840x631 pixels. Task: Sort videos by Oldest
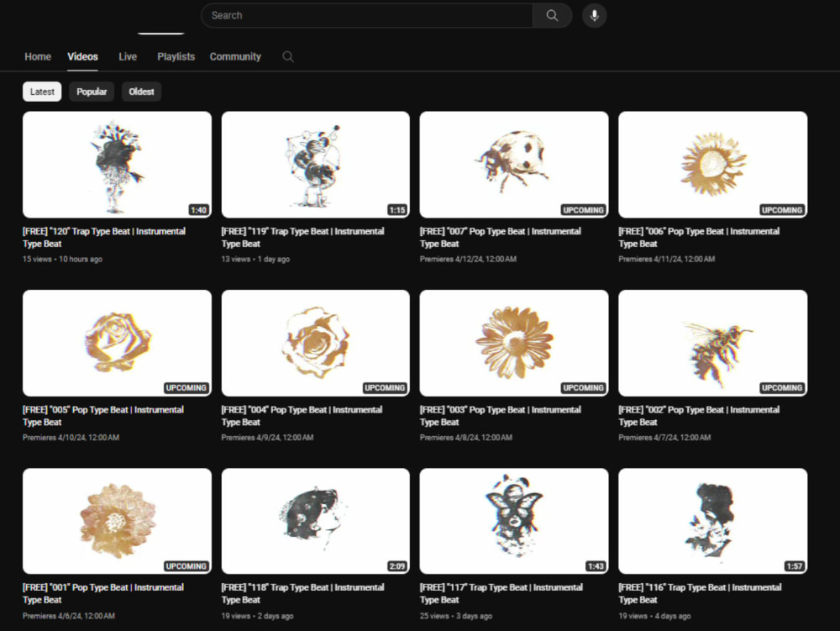pyautogui.click(x=141, y=92)
